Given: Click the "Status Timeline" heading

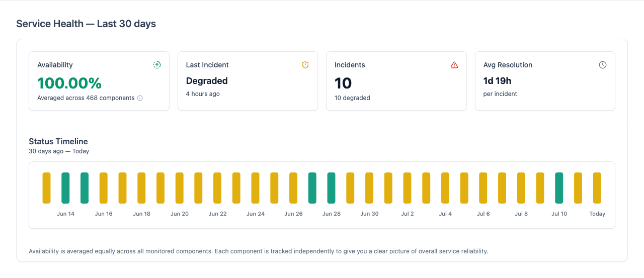Looking at the screenshot, I should click(58, 142).
